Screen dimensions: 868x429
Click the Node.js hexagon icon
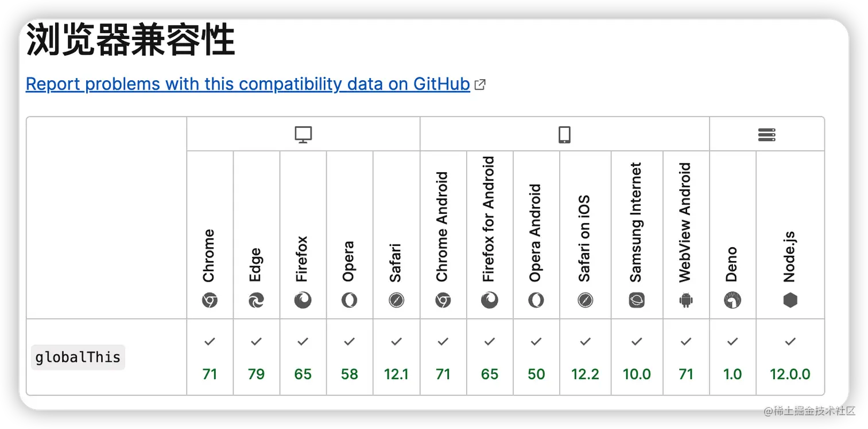click(x=790, y=300)
